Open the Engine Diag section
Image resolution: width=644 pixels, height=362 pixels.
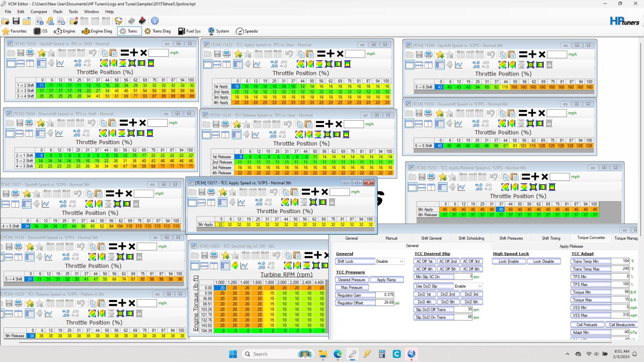pos(97,31)
